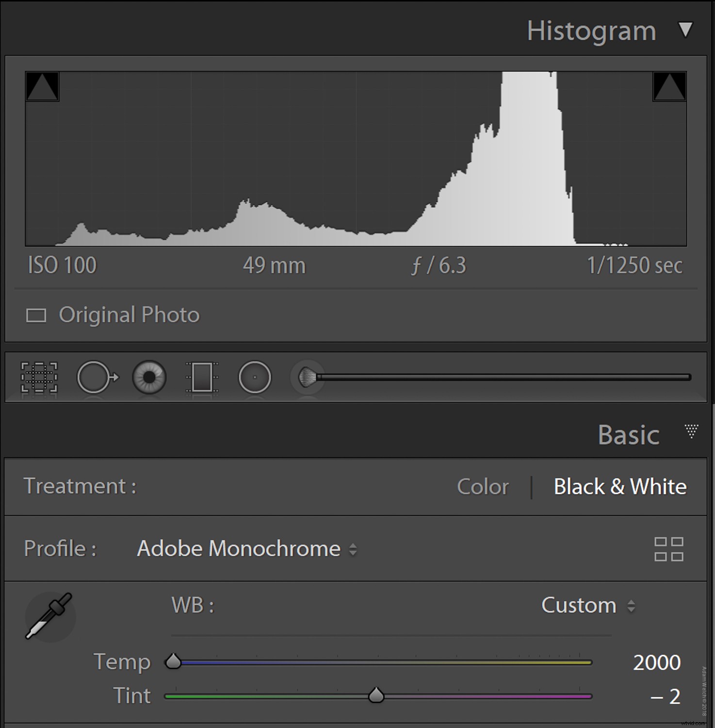Select the Radial Filter tool

click(256, 378)
